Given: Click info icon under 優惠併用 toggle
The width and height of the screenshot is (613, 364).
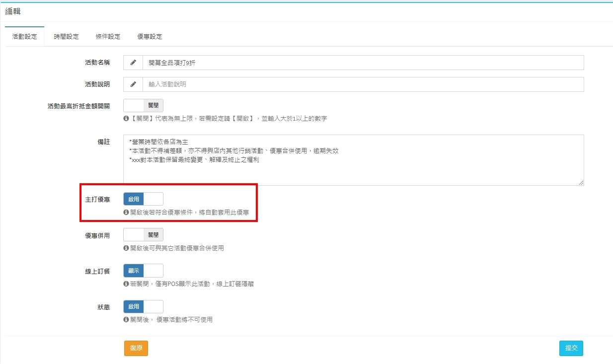Looking at the screenshot, I should (126, 248).
